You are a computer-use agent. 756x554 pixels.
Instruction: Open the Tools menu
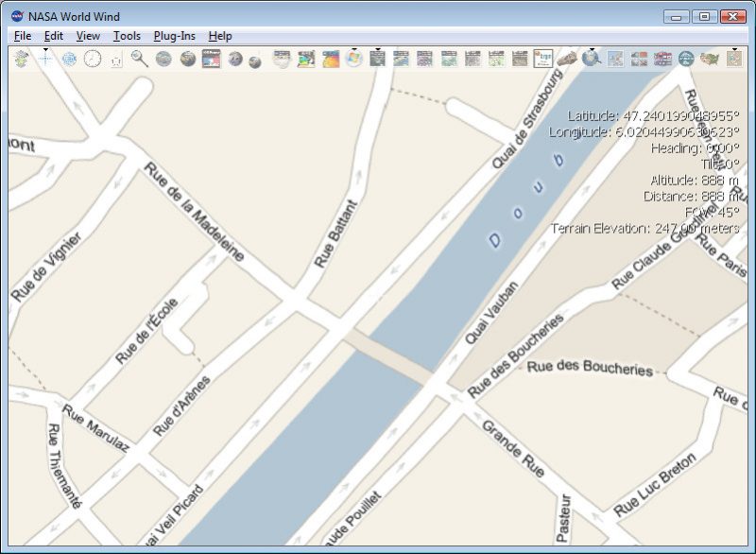pyautogui.click(x=127, y=36)
